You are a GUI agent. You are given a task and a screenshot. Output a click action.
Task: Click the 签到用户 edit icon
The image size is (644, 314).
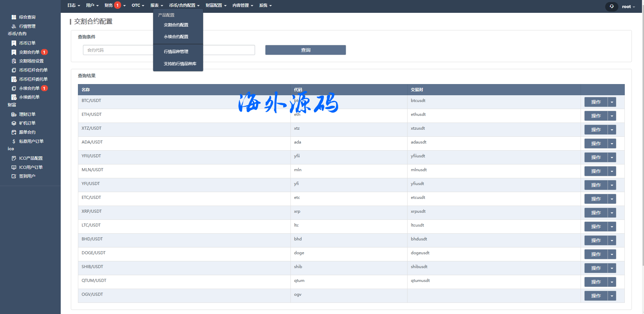coord(14,176)
